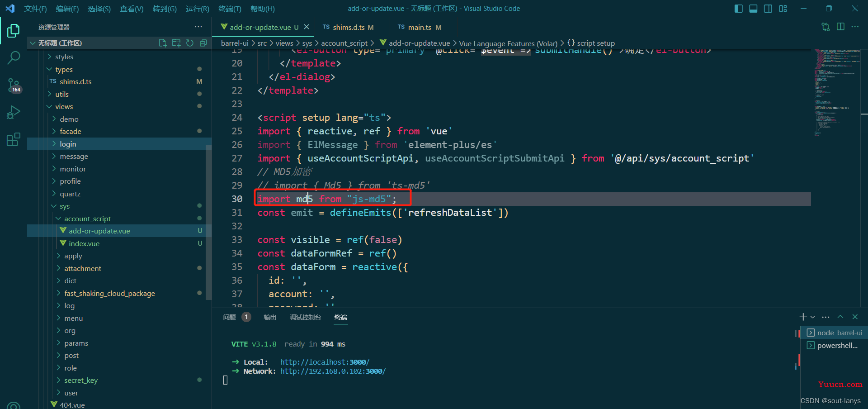Viewport: 868px width, 409px height.
Task: Switch to the 调试控制台 debug console tab
Action: 306,317
